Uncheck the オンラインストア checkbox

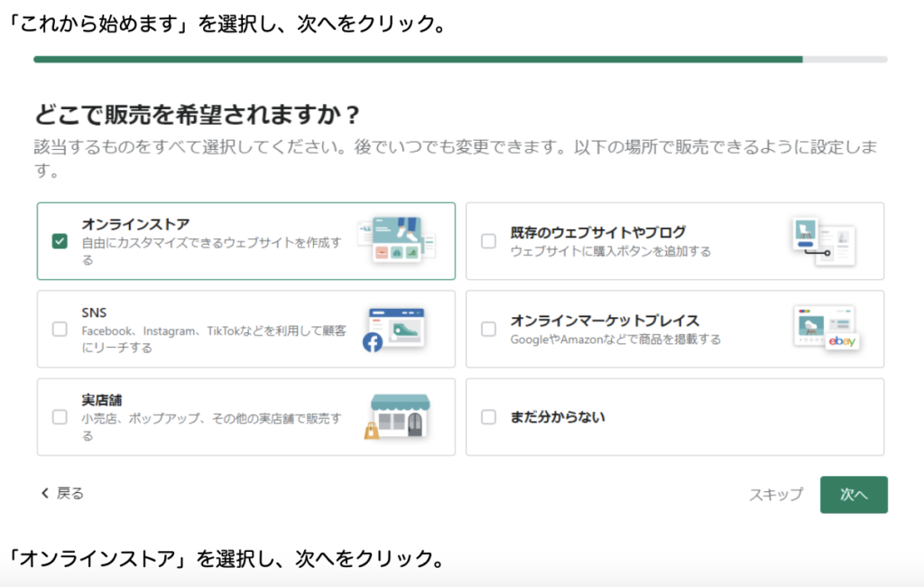[60, 241]
